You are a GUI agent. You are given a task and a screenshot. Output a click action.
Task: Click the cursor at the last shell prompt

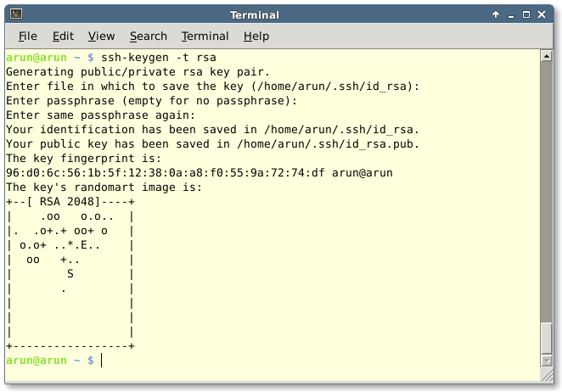click(x=102, y=361)
